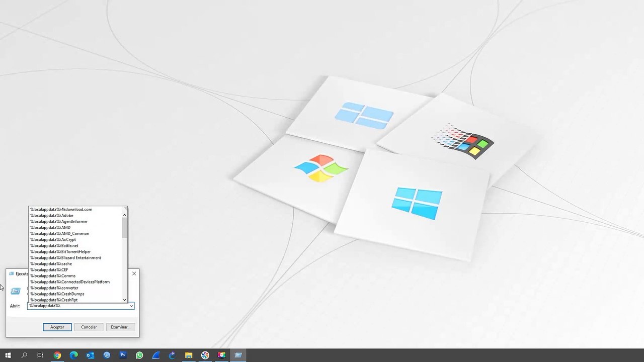Open Photoshop from the taskbar
This screenshot has height=362, width=644.
(x=123, y=355)
